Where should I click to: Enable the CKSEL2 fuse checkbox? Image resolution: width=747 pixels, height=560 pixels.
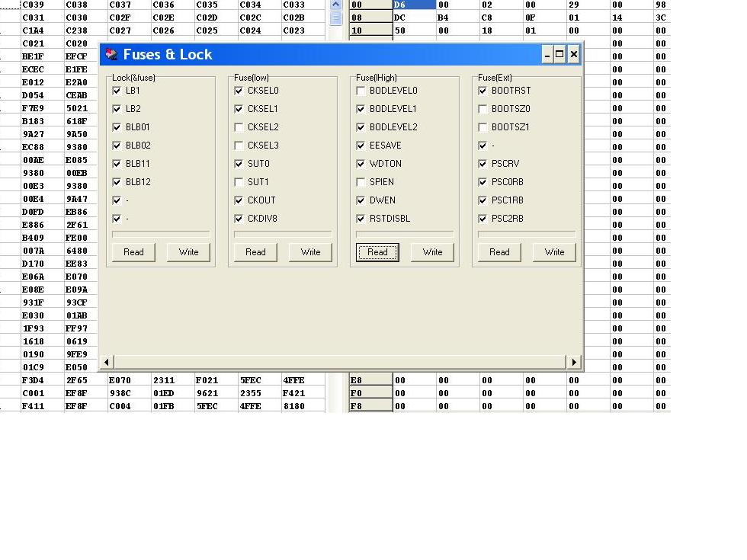coord(239,127)
